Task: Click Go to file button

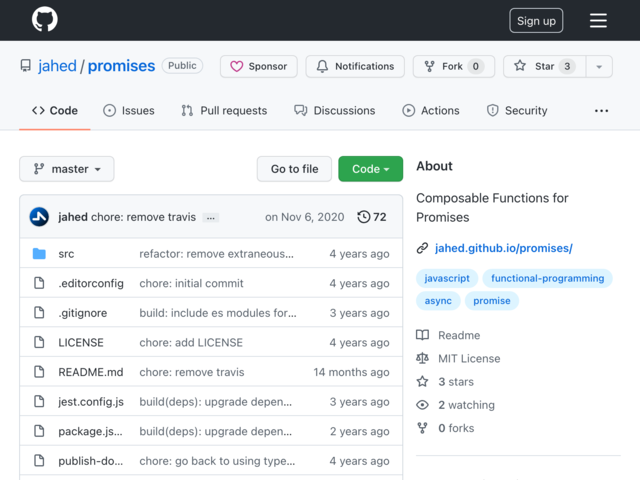Action: (x=294, y=169)
